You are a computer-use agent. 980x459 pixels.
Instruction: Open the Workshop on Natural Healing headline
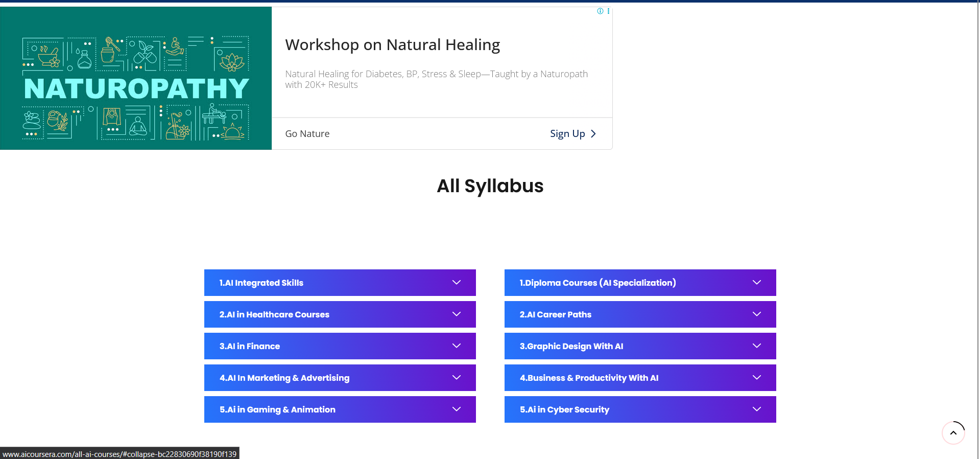[392, 45]
